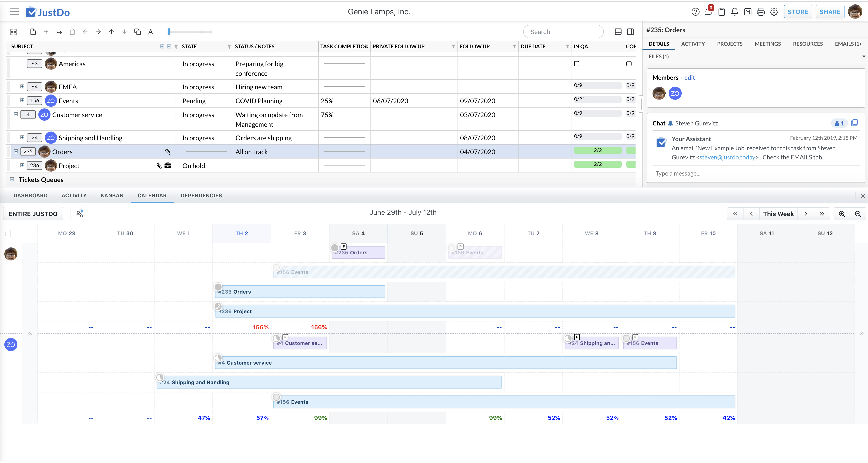Expand the Tickets Queues section
This screenshot has width=868, height=463.
12,179
